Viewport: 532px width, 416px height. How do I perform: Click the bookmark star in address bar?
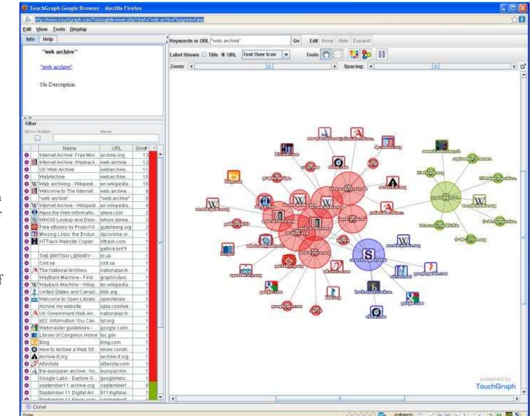tap(515, 20)
